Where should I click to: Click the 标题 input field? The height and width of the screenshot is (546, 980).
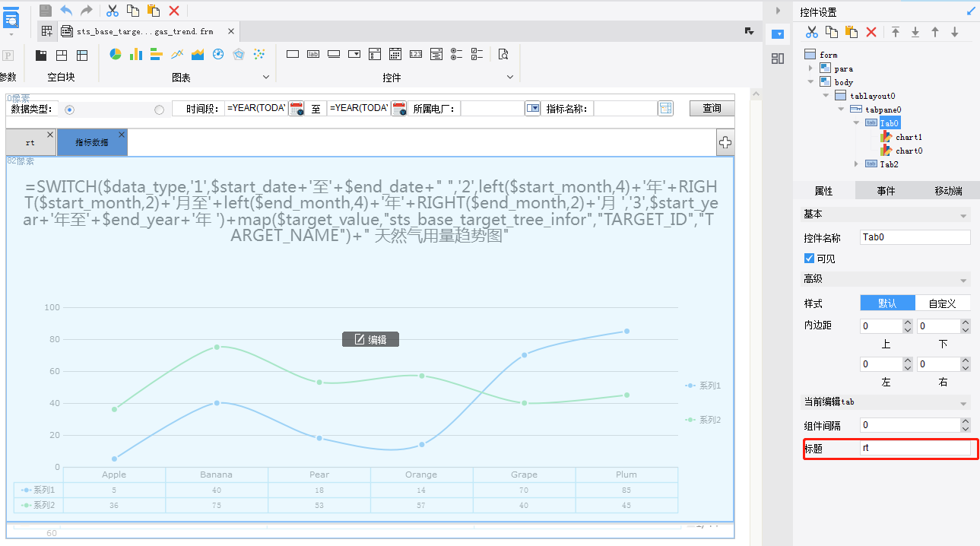(915, 449)
